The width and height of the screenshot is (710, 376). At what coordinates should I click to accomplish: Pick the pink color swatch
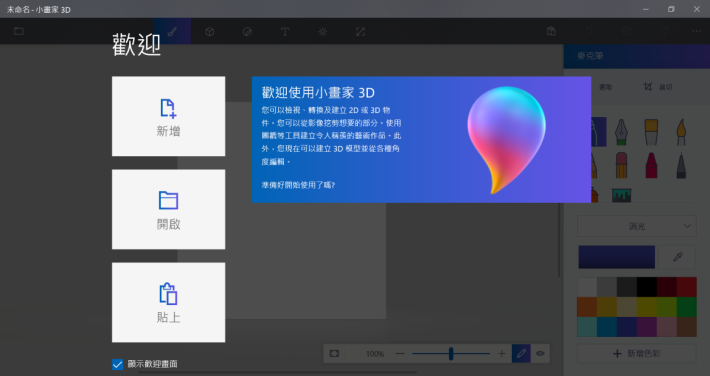tap(667, 327)
